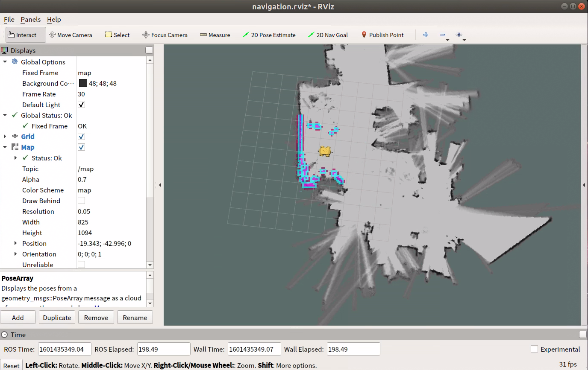Activate 2D Pose Estimate tool
The width and height of the screenshot is (588, 370).
pyautogui.click(x=269, y=35)
